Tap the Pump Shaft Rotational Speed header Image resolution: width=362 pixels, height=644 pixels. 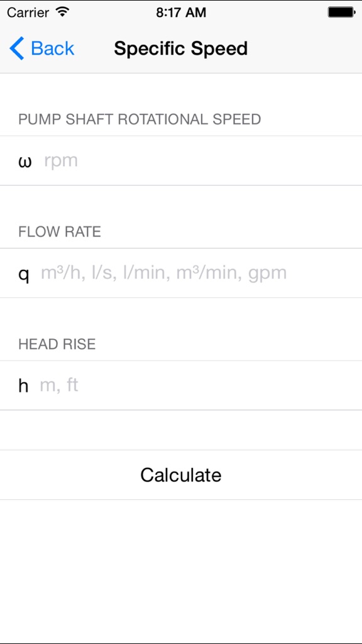[x=140, y=119]
